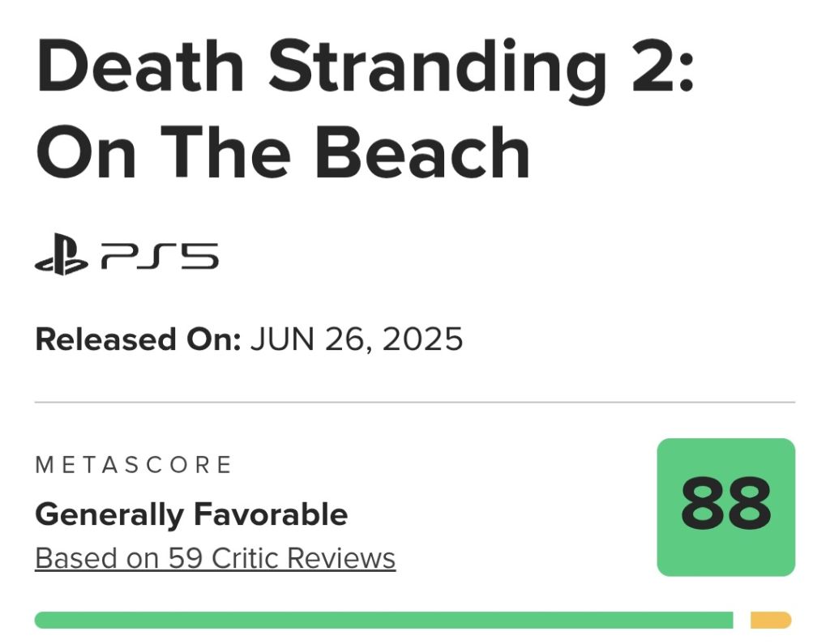Click the green 88 Metascore badge
The width and height of the screenshot is (830, 644).
point(725,507)
